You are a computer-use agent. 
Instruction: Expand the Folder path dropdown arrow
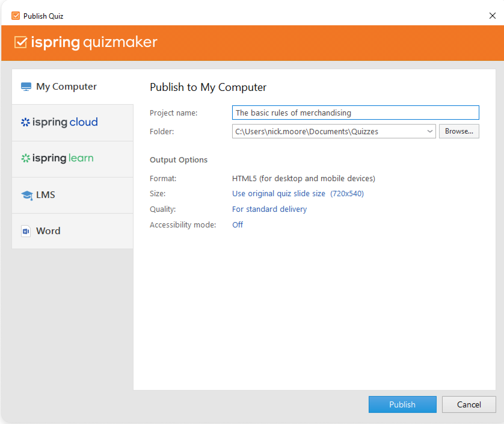point(430,132)
